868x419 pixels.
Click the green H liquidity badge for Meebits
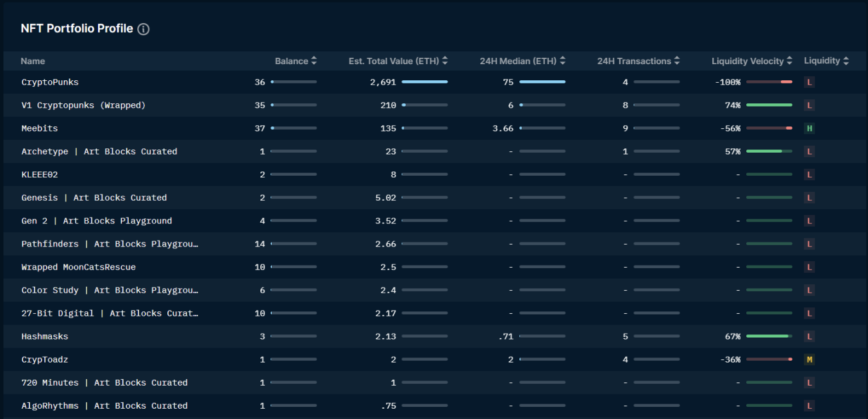(x=809, y=128)
